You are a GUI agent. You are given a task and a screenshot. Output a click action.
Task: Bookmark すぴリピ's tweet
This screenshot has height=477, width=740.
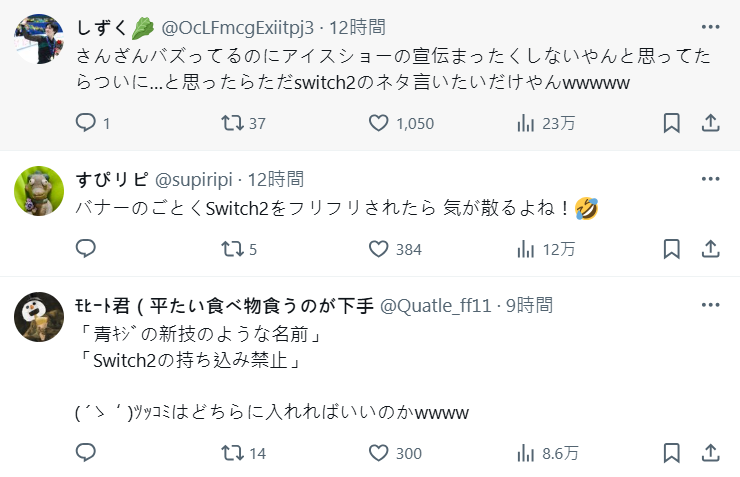(x=672, y=249)
